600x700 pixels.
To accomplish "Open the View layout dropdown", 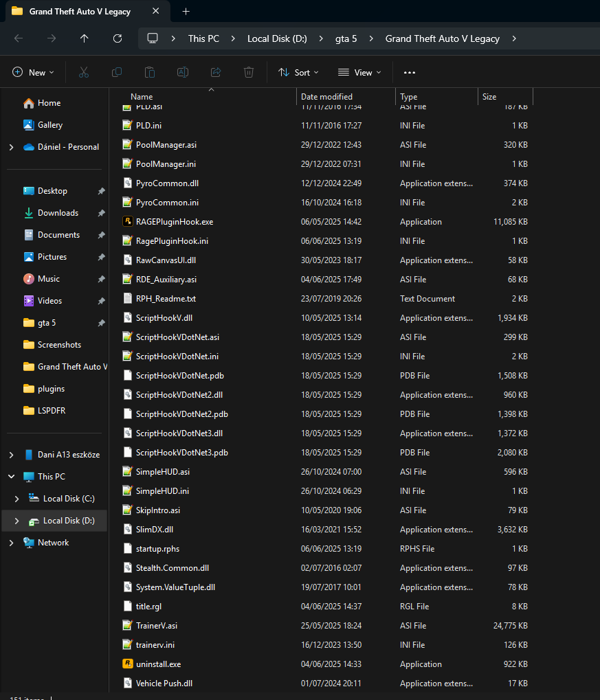I will click(x=359, y=72).
